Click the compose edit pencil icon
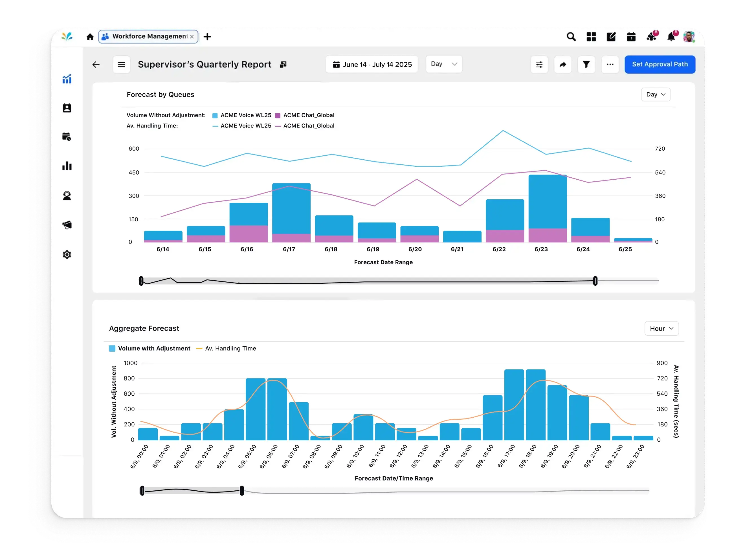 611,36
